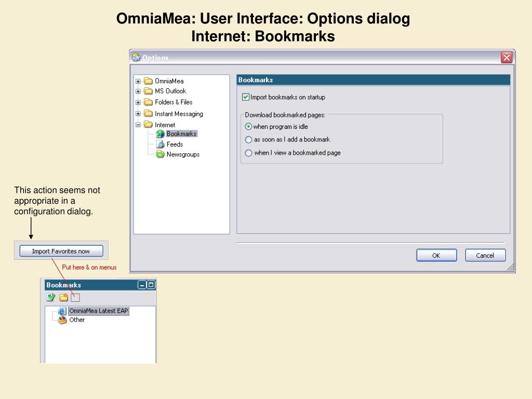Click the OmniaMea Latest EAP page icon
This screenshot has width=532, height=399.
(x=62, y=311)
